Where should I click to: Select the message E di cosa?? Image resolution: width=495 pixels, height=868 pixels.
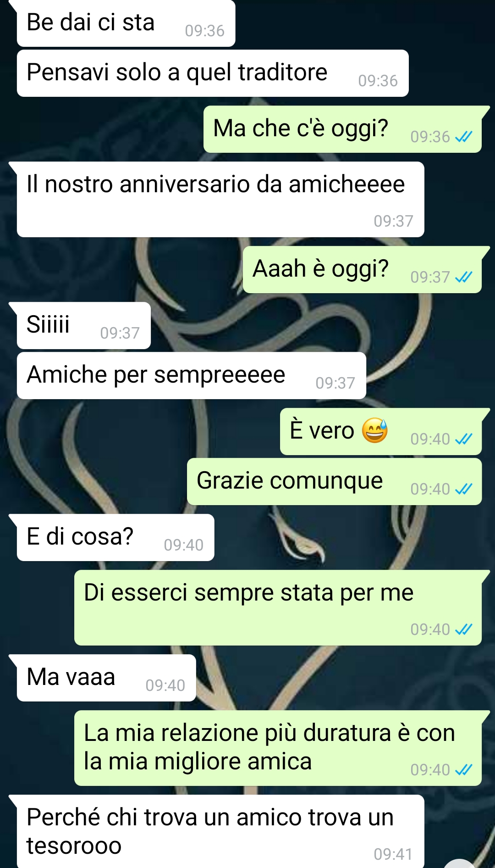(115, 538)
